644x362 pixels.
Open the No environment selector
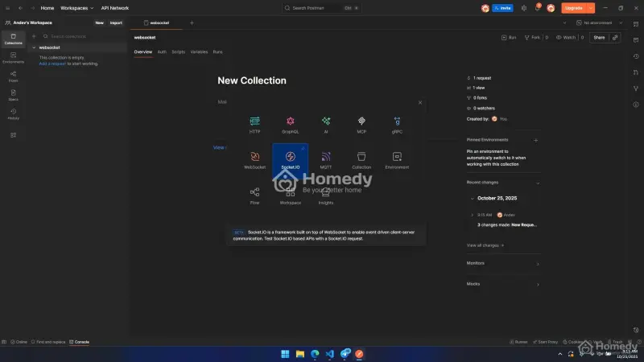point(599,23)
